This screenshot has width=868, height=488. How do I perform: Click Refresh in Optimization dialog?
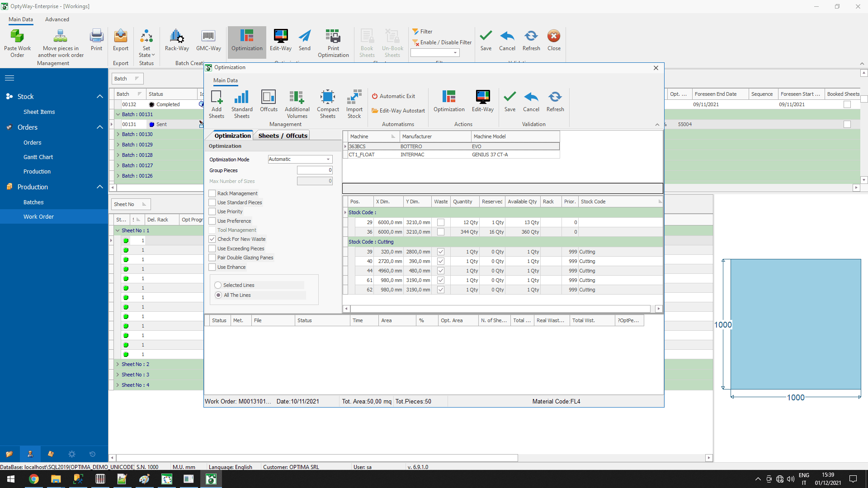click(x=555, y=101)
